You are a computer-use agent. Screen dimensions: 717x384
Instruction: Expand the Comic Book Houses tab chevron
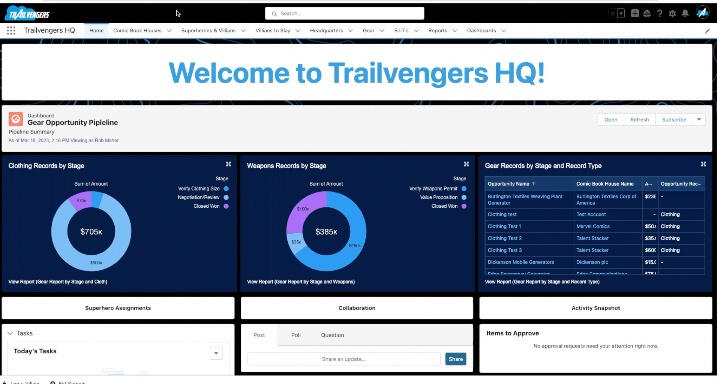(x=169, y=31)
